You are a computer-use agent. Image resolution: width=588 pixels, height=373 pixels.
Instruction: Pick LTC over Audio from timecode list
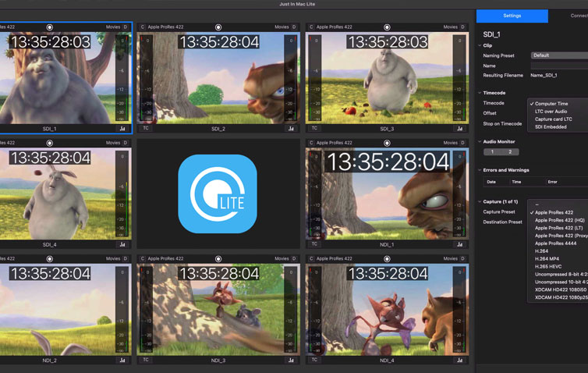click(551, 111)
